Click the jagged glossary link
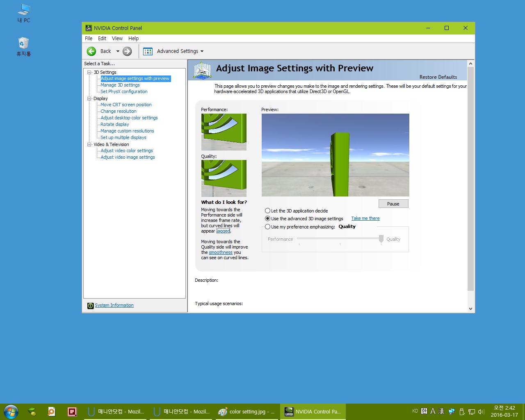This screenshot has height=420, width=525. (x=223, y=231)
